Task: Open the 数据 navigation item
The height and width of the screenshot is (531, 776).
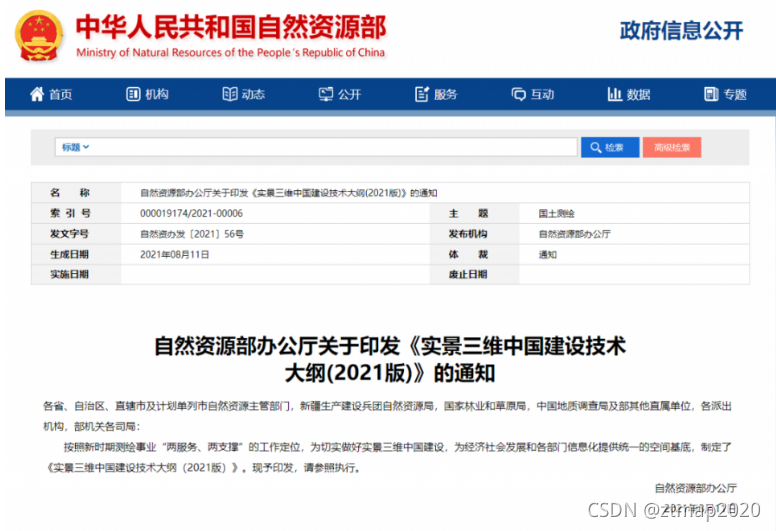Action: click(x=629, y=94)
